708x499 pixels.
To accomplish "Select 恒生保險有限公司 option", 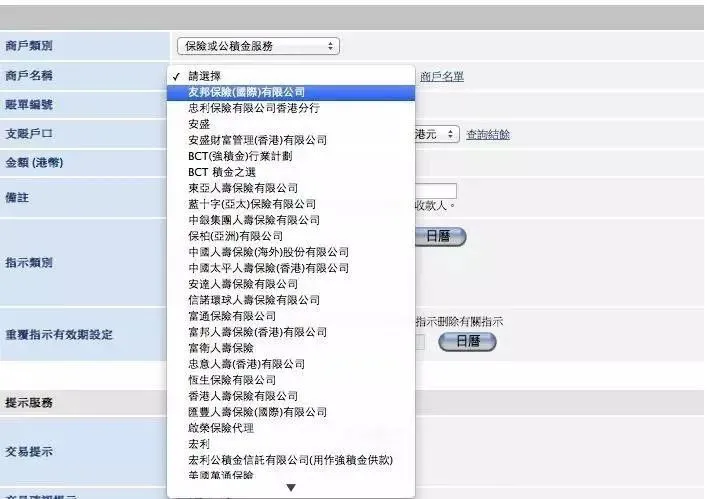I will point(291,380).
